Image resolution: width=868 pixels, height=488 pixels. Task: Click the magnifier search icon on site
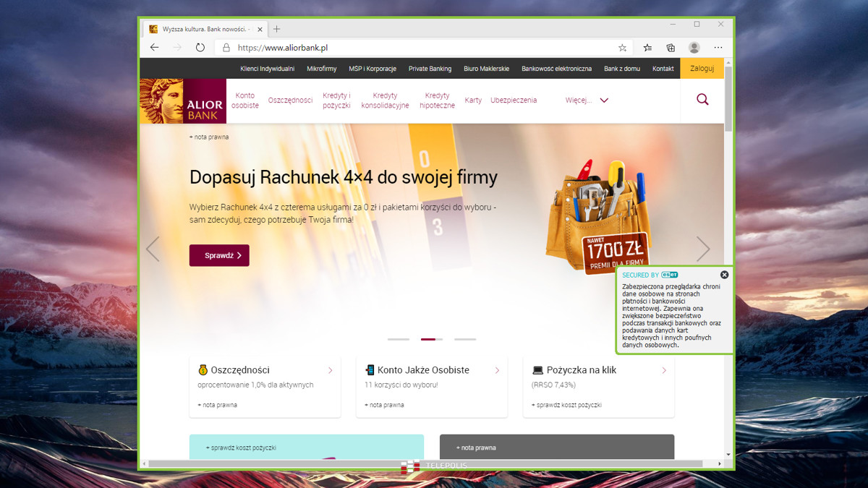click(702, 100)
